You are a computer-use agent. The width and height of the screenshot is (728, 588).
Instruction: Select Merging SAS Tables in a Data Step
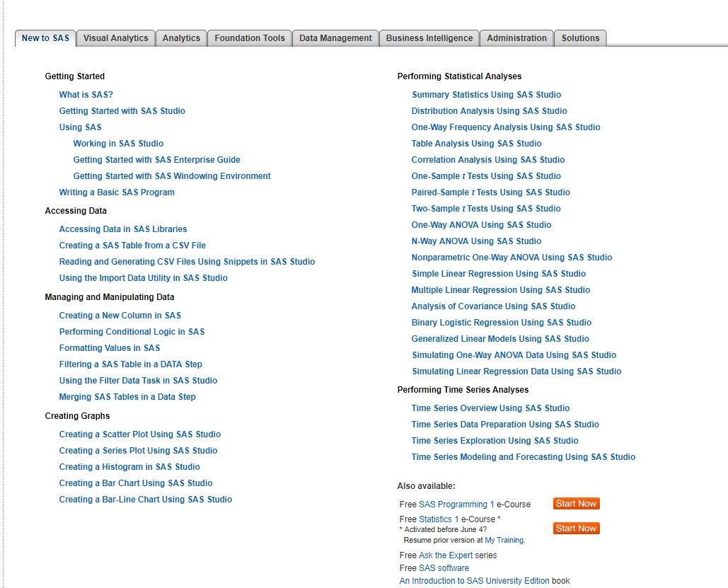[127, 397]
